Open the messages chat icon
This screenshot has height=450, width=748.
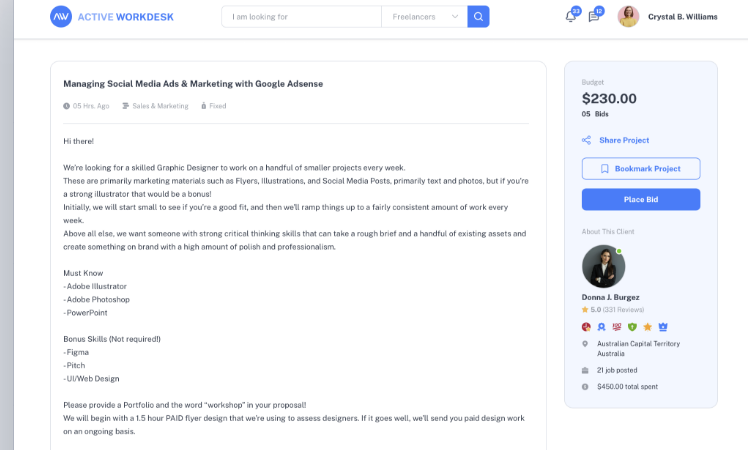click(x=594, y=17)
